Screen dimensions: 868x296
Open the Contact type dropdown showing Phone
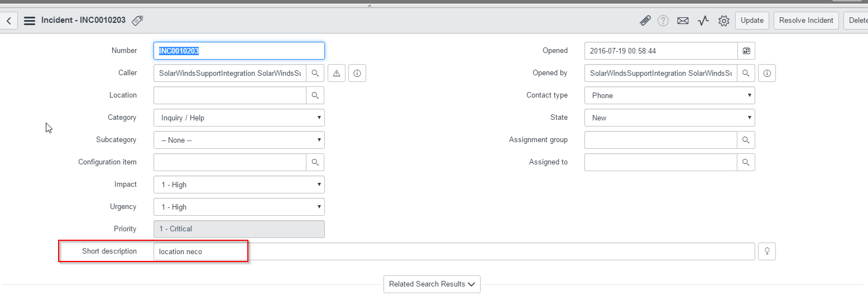[670, 95]
